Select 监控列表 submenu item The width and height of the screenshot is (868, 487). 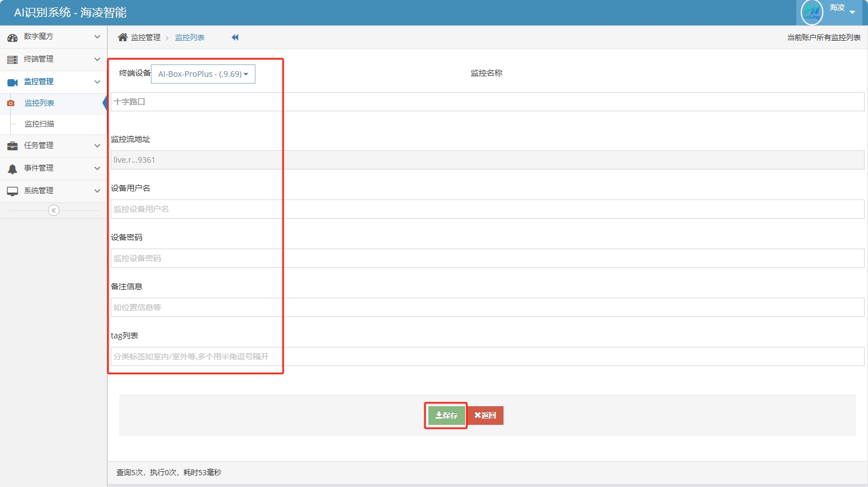pyautogui.click(x=53, y=103)
